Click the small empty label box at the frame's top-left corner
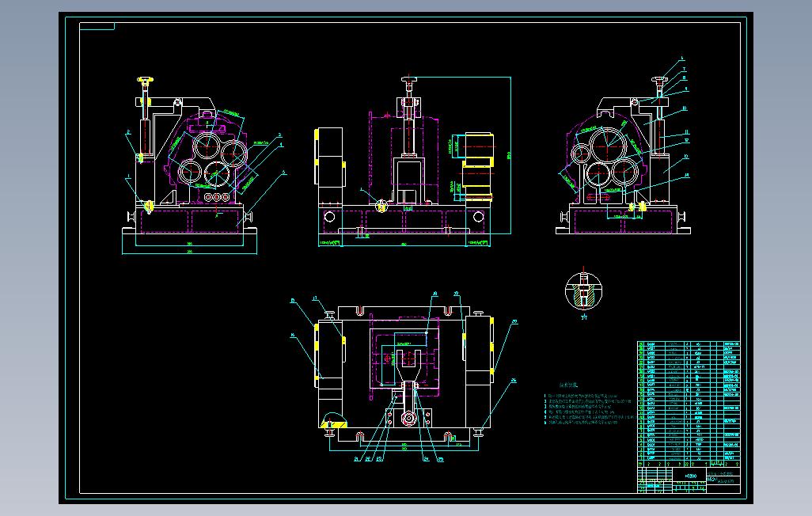The height and width of the screenshot is (516, 812). (x=97, y=26)
